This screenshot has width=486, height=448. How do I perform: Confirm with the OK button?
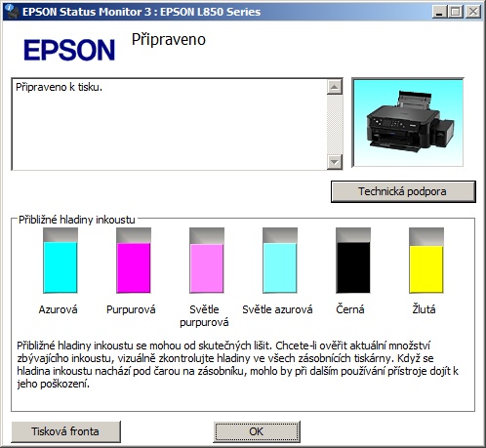257,431
